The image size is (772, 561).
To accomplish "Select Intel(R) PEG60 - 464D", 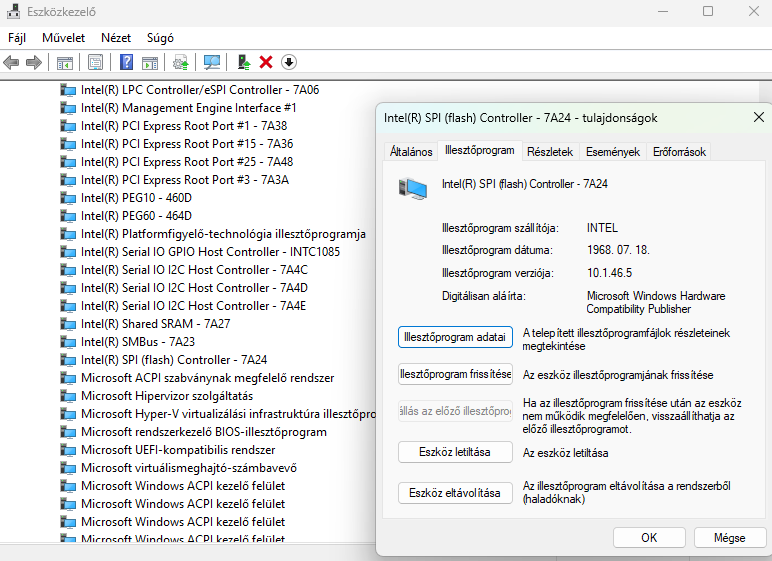I will click(x=136, y=216).
